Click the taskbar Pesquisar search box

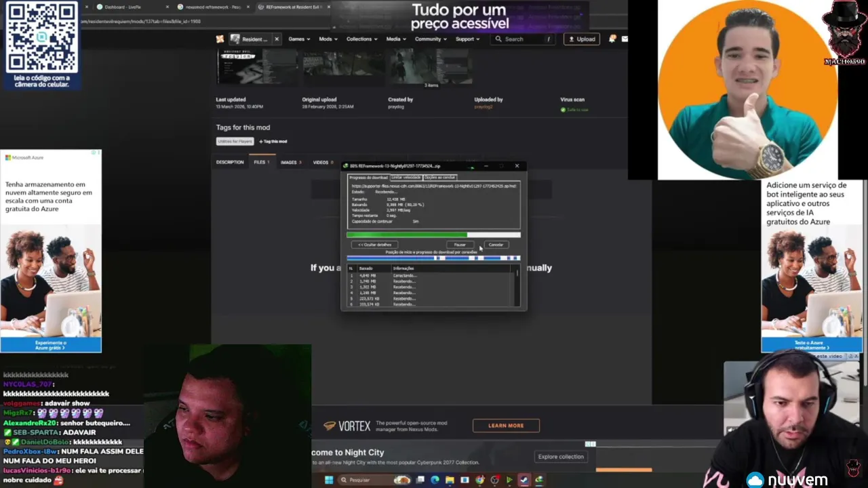374,480
